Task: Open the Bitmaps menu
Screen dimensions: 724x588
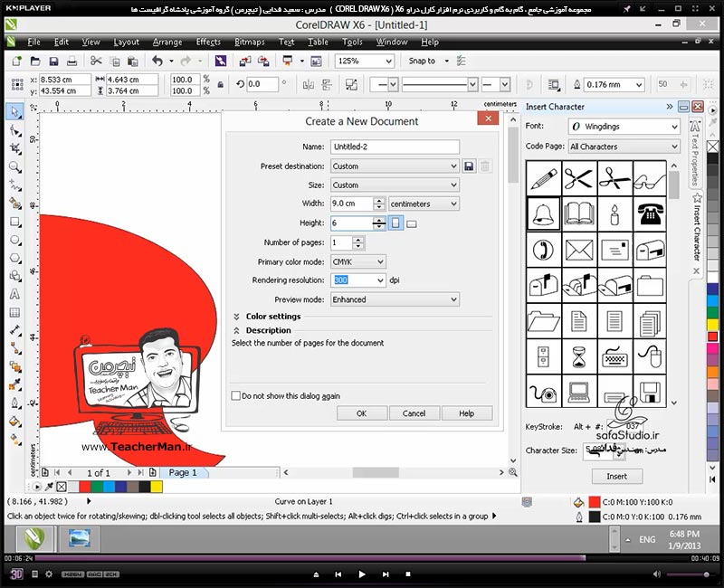Action: (x=250, y=42)
